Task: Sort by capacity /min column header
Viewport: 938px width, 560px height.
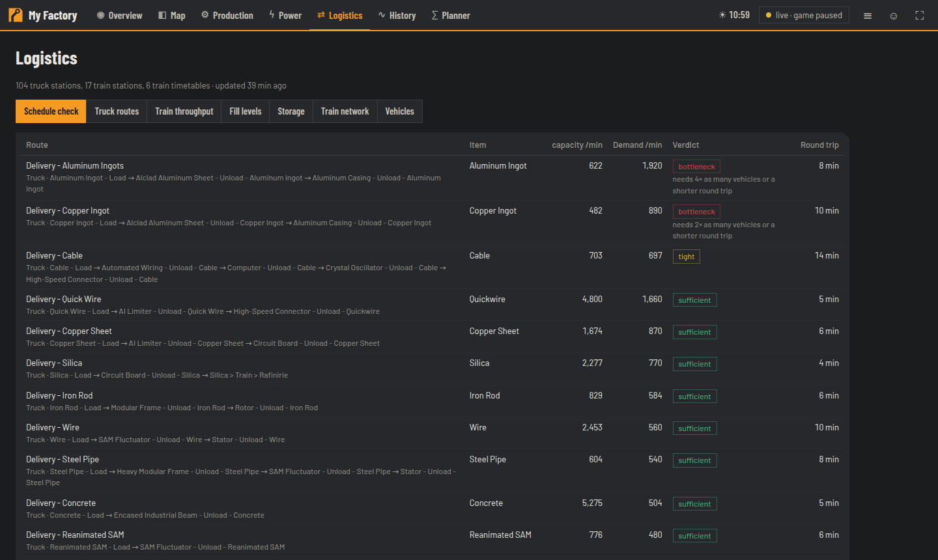Action: [577, 145]
